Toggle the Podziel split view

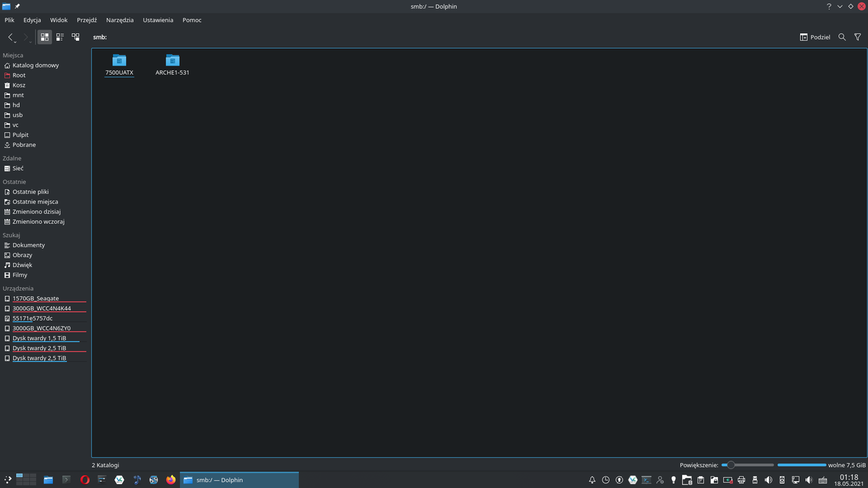(x=815, y=37)
